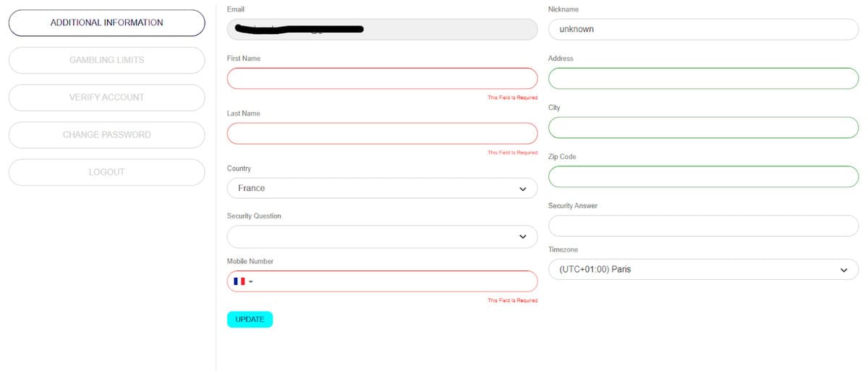The width and height of the screenshot is (868, 371).
Task: Select the Security Answer field
Action: [x=703, y=226]
